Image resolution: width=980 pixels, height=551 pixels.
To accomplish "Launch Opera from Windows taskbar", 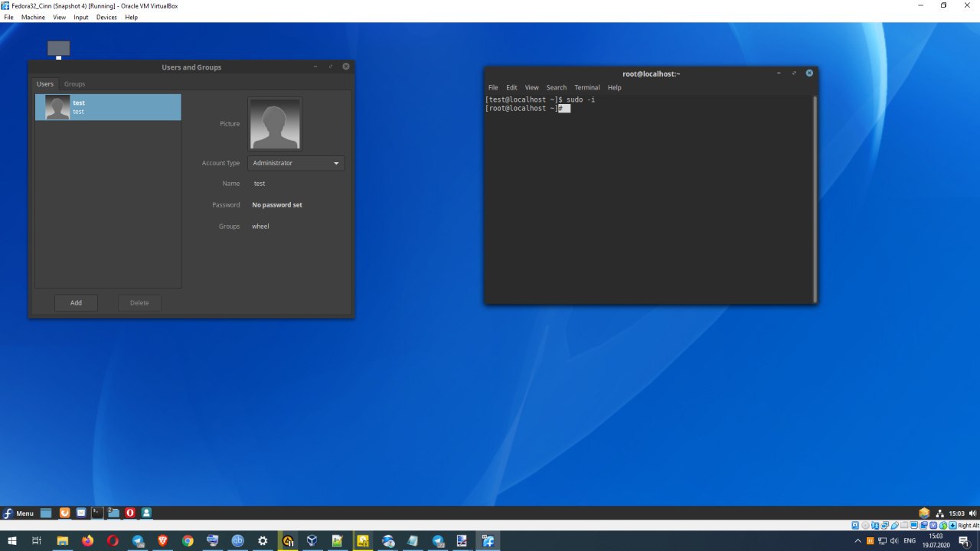I will (x=113, y=540).
